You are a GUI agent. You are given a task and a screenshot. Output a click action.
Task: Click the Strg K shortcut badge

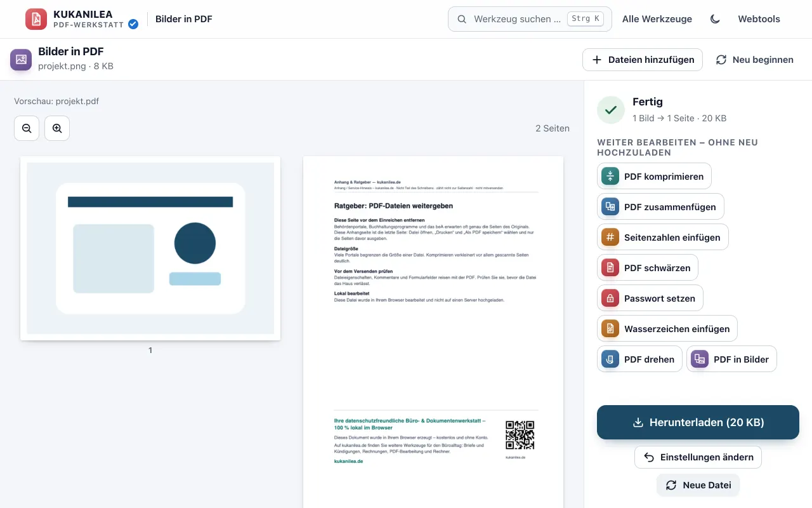tap(585, 19)
